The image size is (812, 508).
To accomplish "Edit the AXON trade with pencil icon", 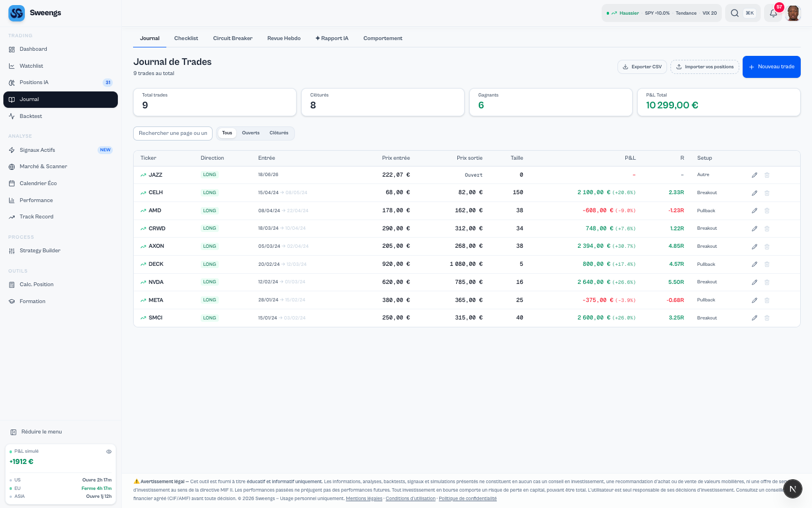I will 754,247.
